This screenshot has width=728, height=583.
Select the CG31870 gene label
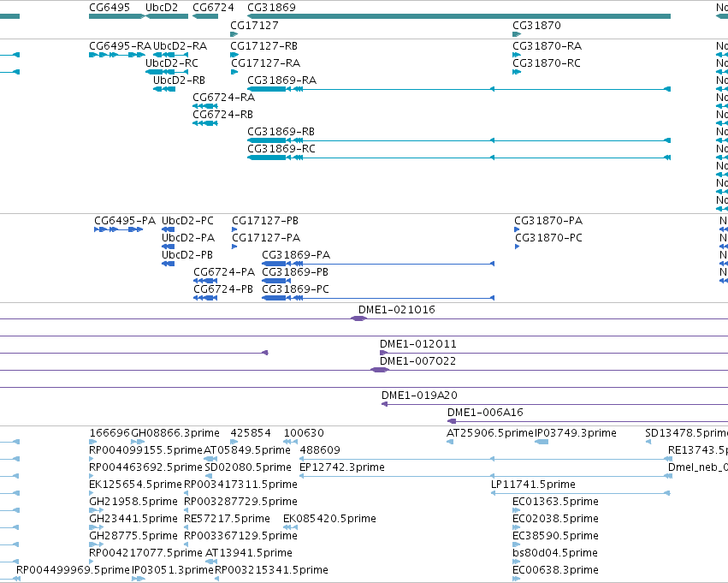coord(536,26)
